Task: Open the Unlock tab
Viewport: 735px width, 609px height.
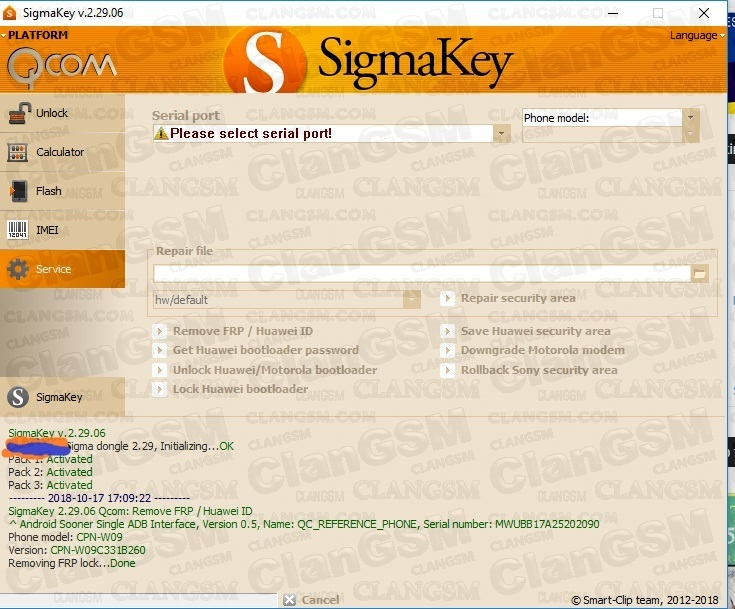Action: (62, 113)
